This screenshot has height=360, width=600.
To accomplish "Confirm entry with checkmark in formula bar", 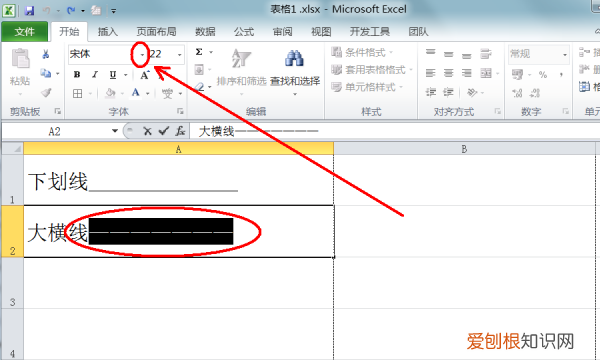I will [164, 131].
